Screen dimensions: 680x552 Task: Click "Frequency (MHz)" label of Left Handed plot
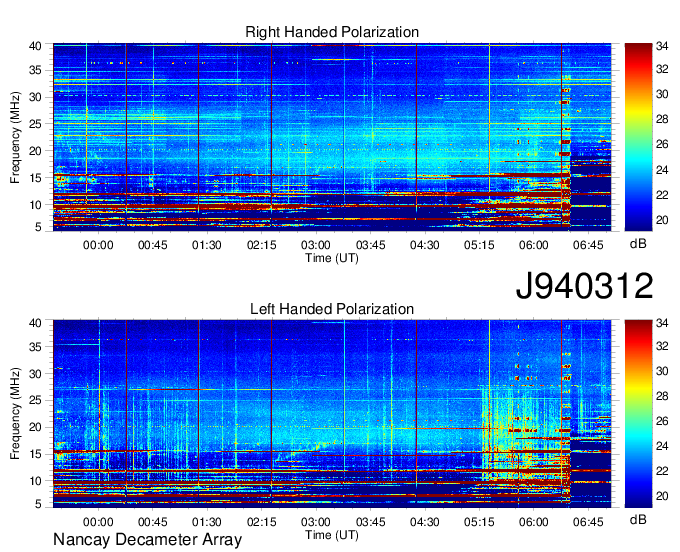[15, 414]
